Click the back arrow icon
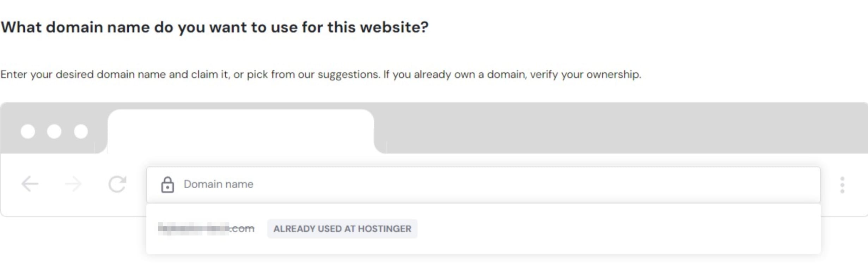The height and width of the screenshot is (263, 868). click(30, 184)
